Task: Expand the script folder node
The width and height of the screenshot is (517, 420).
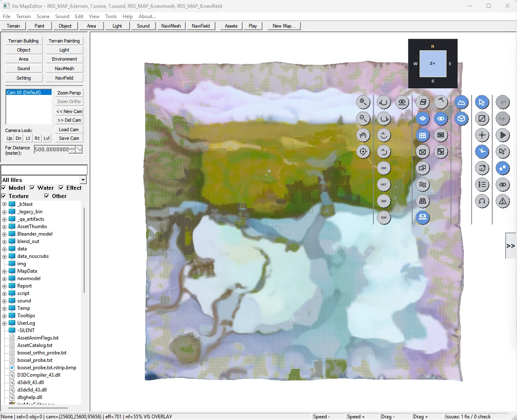Action: tap(5, 293)
